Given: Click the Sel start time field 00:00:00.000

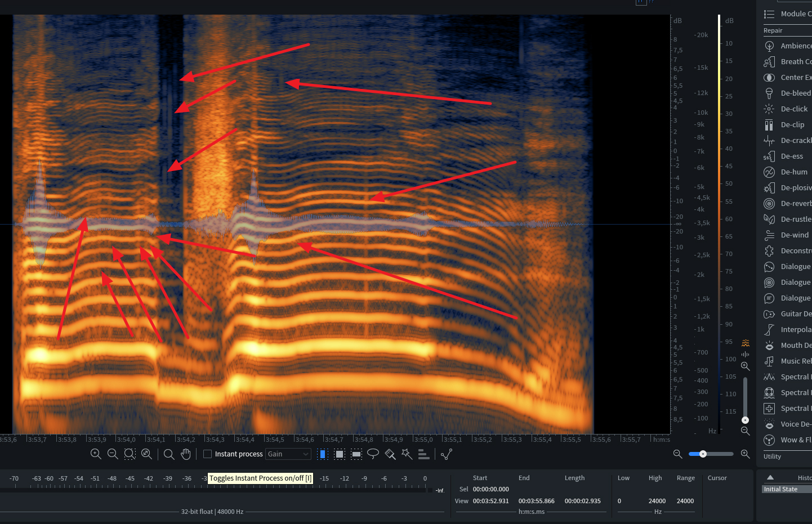Looking at the screenshot, I should click(491, 489).
